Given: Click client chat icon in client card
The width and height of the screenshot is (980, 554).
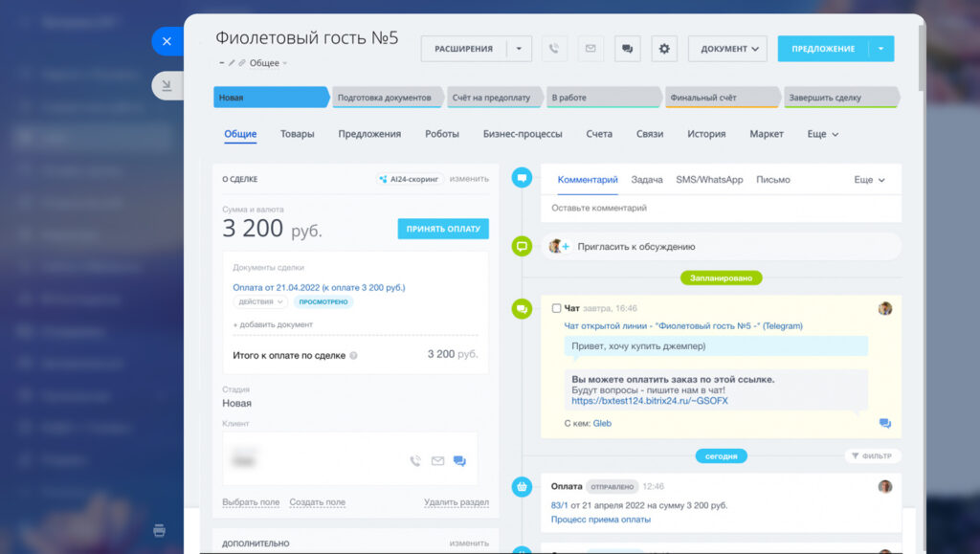Looking at the screenshot, I should 459,461.
